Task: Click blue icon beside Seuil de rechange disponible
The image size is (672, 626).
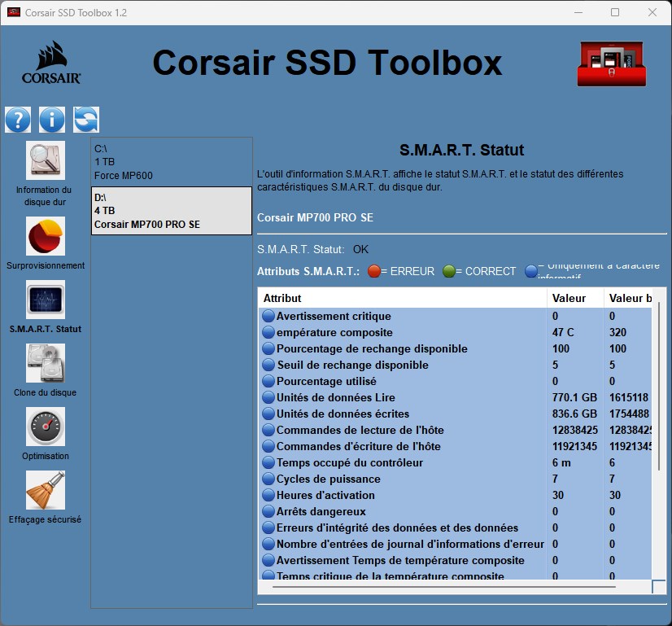Action: coord(268,365)
